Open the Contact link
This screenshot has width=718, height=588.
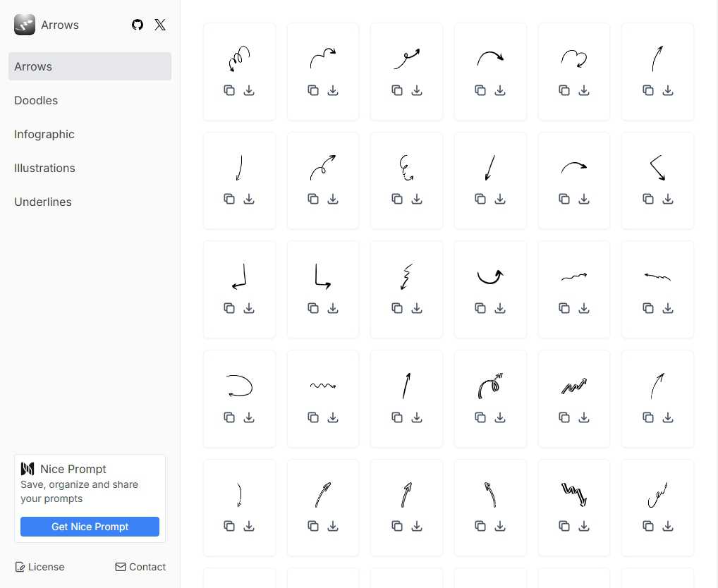pos(140,567)
